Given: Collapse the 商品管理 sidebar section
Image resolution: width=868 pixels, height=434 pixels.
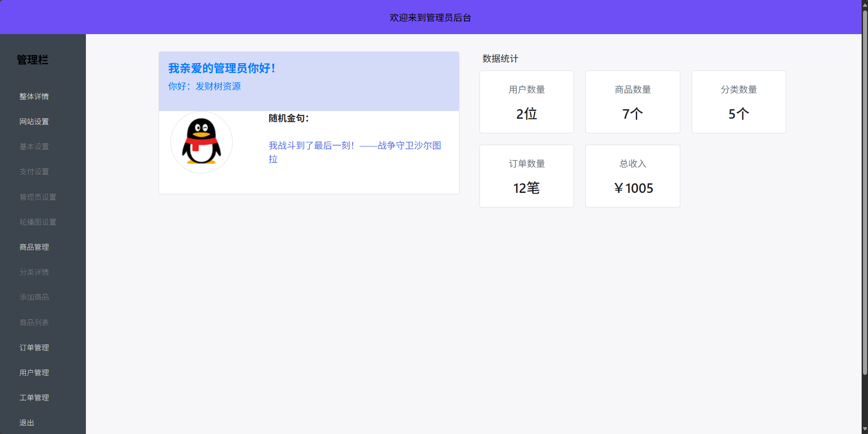Looking at the screenshot, I should [x=34, y=247].
